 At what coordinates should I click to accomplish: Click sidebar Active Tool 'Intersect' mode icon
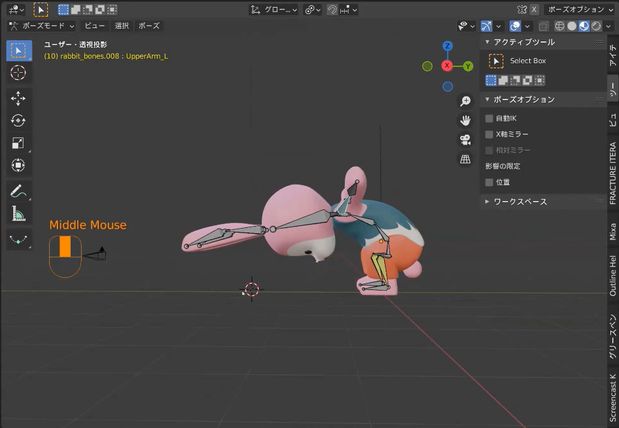(540, 81)
